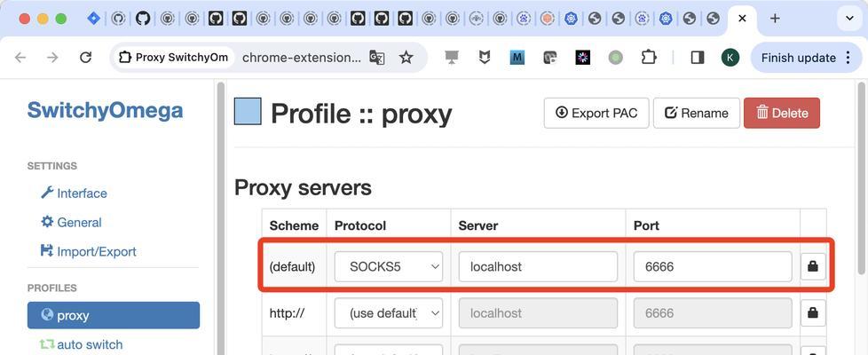Click the 'http://' scheme cell
868x355 pixels.
[287, 313]
